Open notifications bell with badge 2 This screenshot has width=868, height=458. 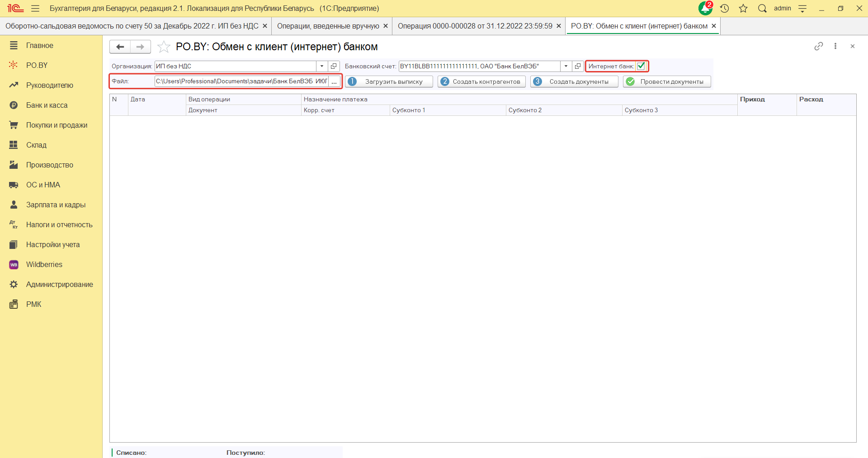point(705,8)
